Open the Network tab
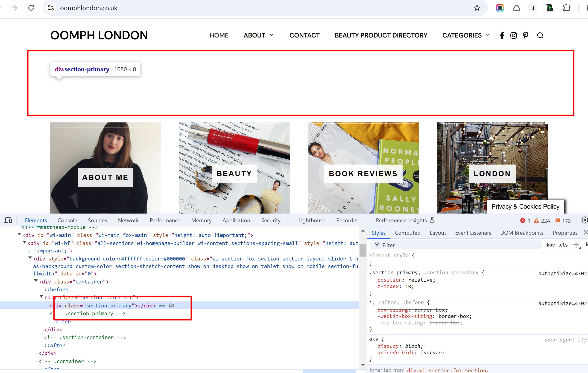The width and height of the screenshot is (588, 373). coord(128,220)
